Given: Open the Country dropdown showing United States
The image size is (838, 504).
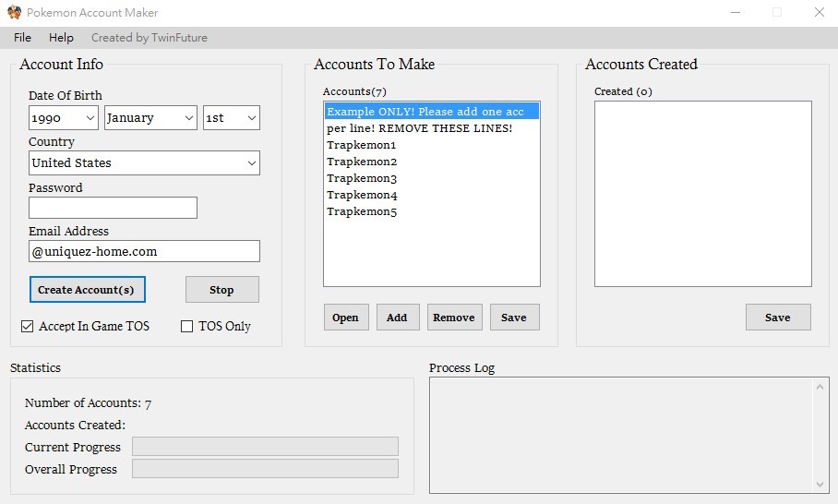Looking at the screenshot, I should tap(144, 163).
